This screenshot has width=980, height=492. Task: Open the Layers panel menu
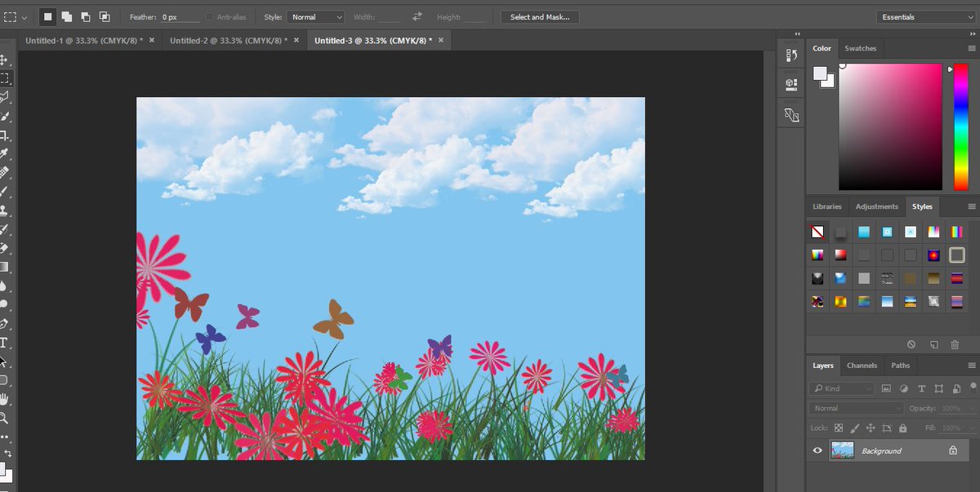(972, 366)
